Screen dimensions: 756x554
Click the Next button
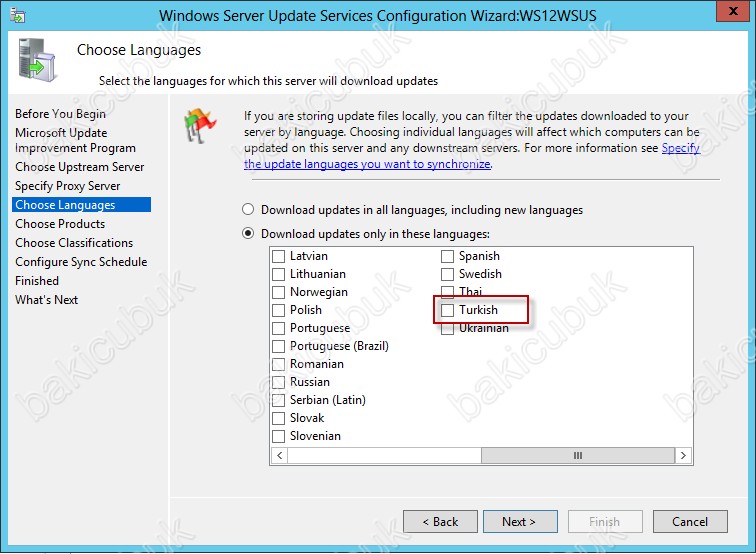520,522
